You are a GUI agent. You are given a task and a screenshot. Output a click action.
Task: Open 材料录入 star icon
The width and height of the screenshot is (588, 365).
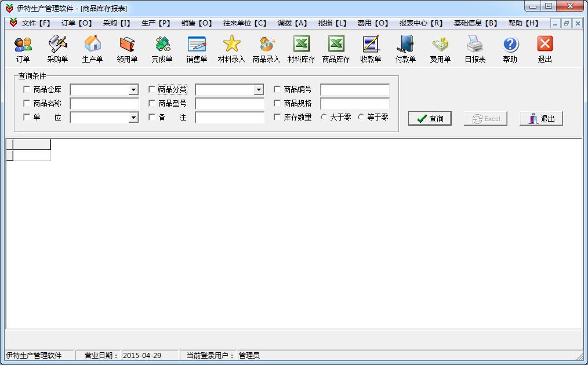pyautogui.click(x=231, y=49)
